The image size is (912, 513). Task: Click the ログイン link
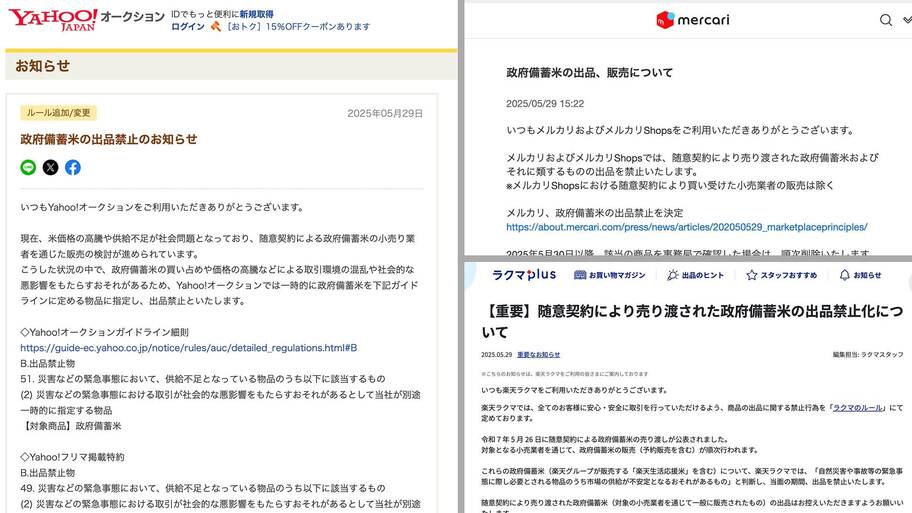tap(188, 27)
